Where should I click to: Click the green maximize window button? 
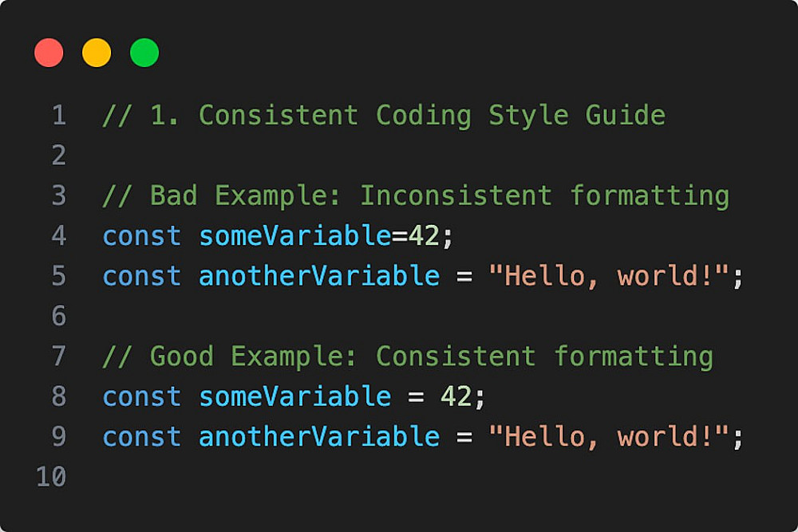pyautogui.click(x=144, y=53)
